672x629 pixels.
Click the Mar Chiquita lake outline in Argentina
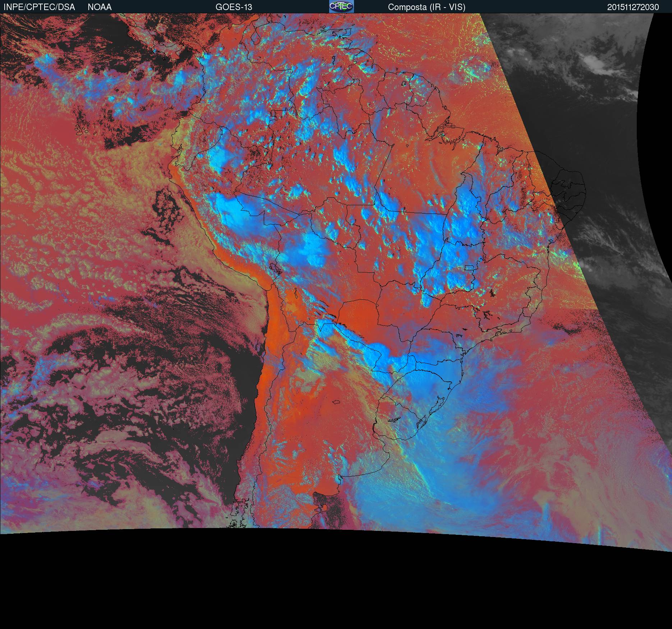(x=336, y=403)
